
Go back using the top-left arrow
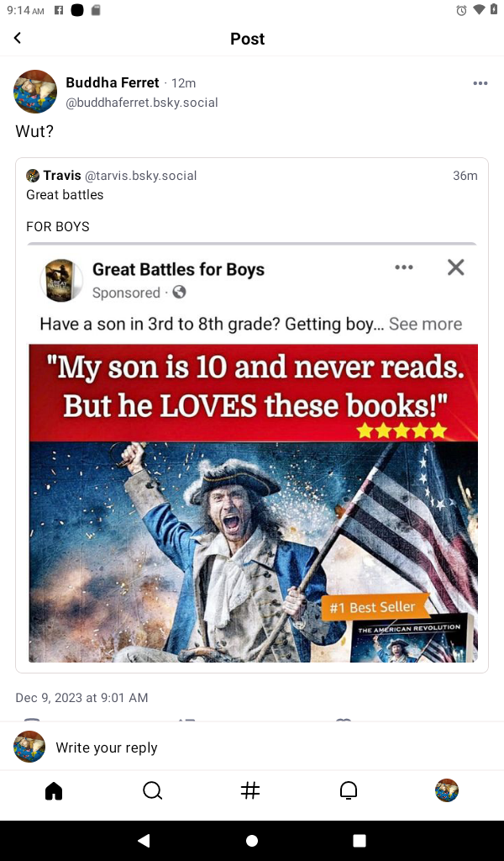pos(18,38)
